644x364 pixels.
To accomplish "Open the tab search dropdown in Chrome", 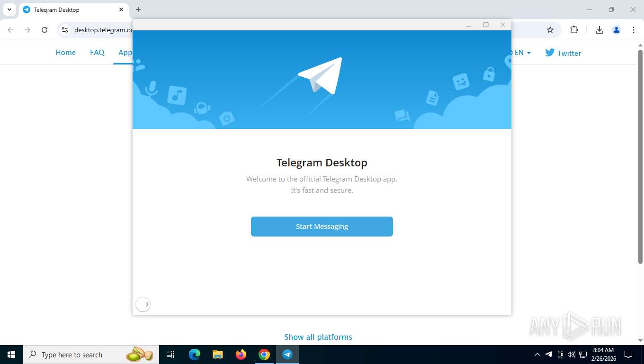I will click(9, 9).
